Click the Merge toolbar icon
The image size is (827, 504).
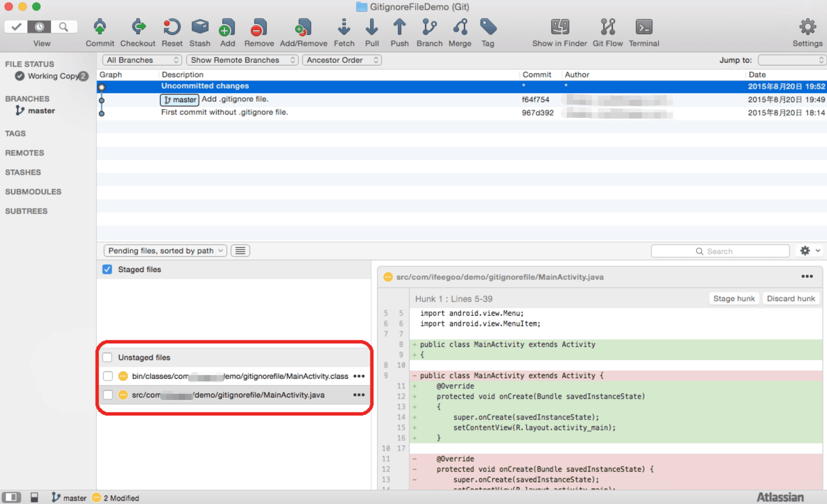460,27
